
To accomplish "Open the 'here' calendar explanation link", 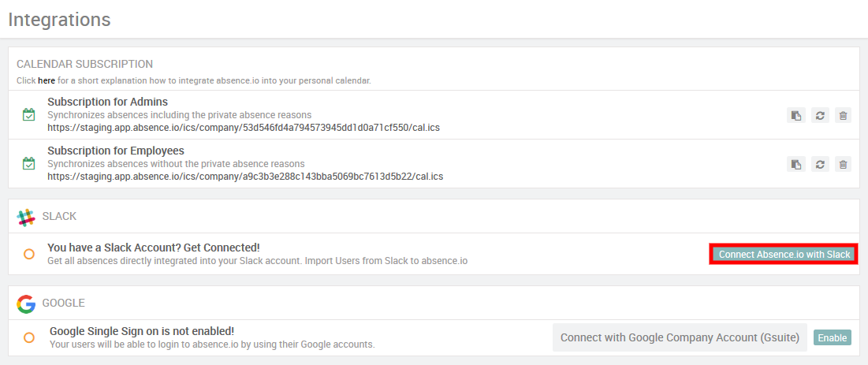I will click(47, 80).
